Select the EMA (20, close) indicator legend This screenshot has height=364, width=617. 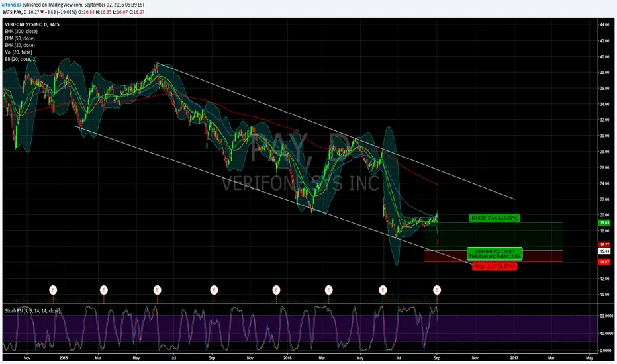20,45
